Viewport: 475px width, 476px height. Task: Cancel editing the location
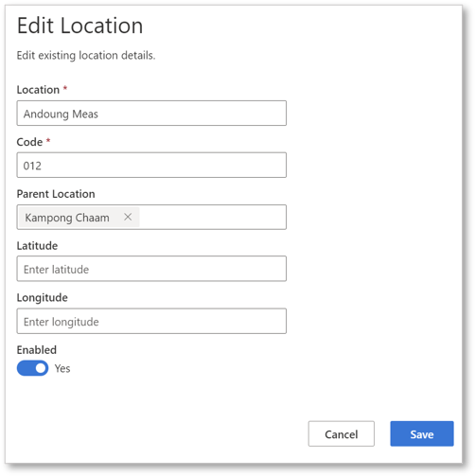click(342, 433)
